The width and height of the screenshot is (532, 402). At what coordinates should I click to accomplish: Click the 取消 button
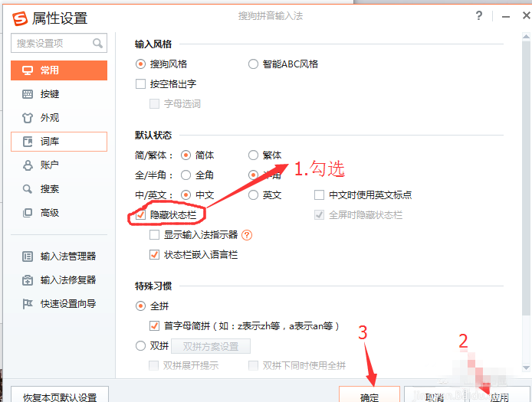click(x=435, y=395)
